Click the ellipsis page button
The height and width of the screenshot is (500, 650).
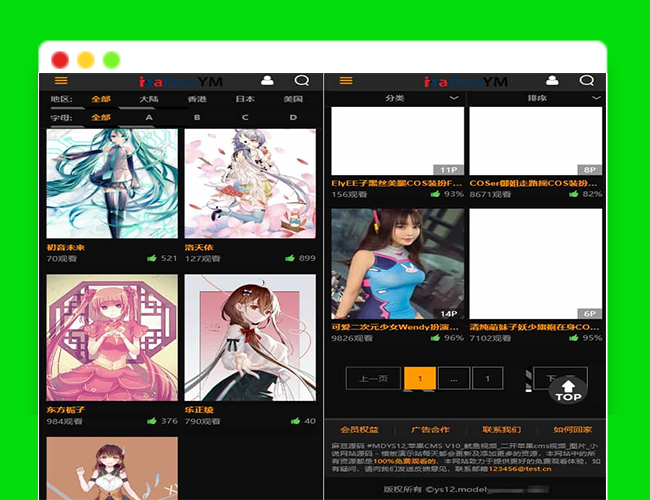pyautogui.click(x=454, y=378)
